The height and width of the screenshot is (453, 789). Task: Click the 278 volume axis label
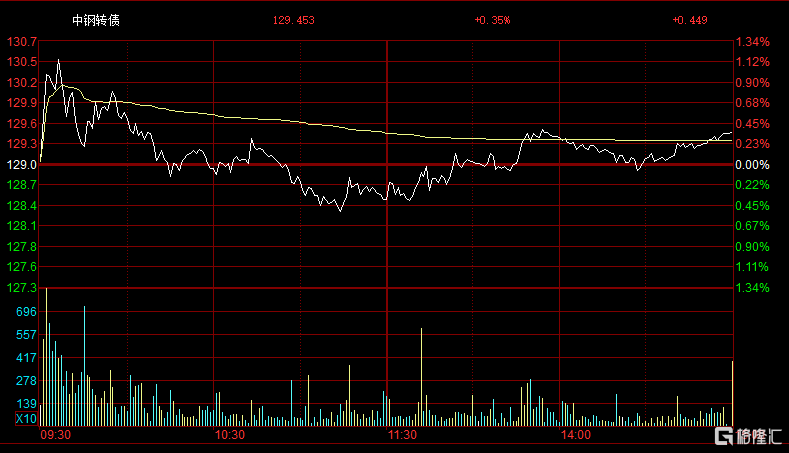pos(26,381)
